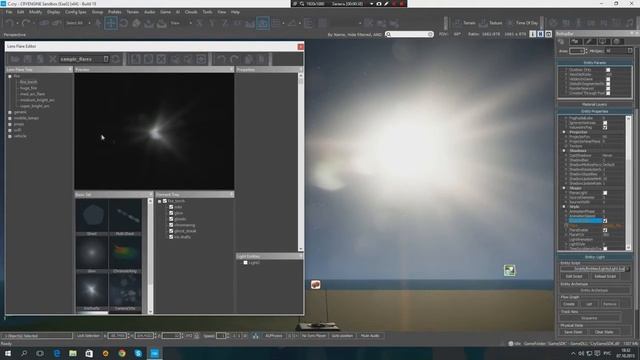This screenshot has width=640, height=360.
Task: Click the Save icon in Lens Flare Editor toolbar
Action: coord(27,59)
